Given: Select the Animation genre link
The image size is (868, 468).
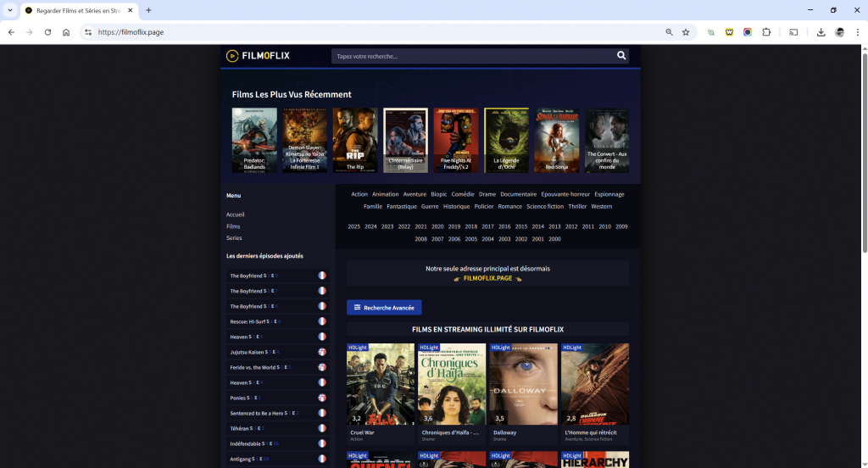Looking at the screenshot, I should click(386, 194).
